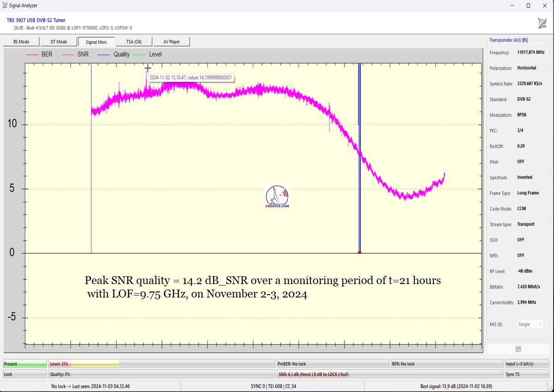Click the small panel icon below MIS field
Viewport: 554px width, 392px height.
pyautogui.click(x=518, y=349)
